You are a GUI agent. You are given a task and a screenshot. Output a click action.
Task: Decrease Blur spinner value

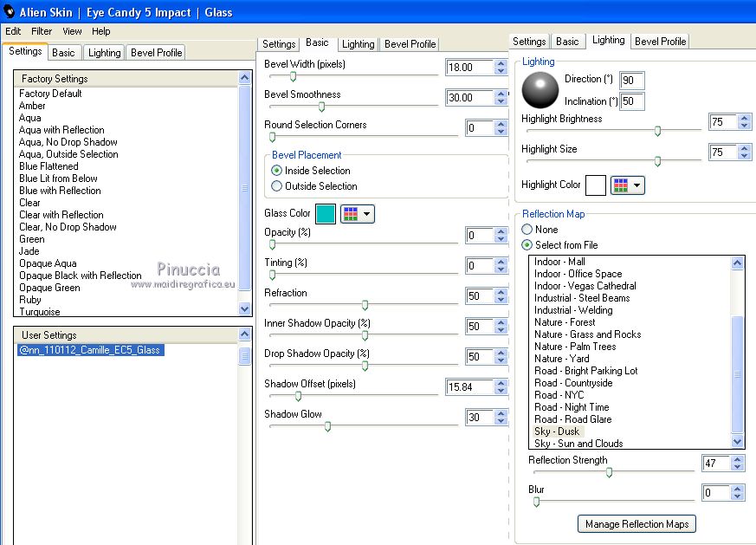(737, 496)
